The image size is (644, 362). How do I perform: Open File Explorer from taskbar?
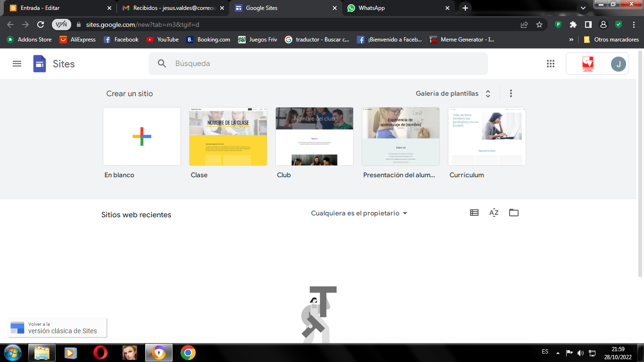point(42,353)
